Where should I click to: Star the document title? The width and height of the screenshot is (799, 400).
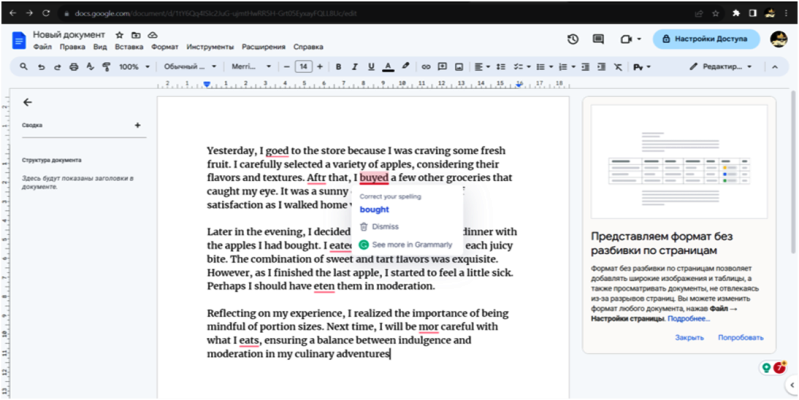[x=119, y=34]
